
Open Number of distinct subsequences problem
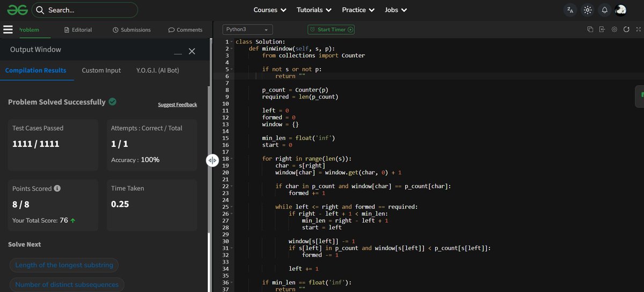[x=67, y=284]
